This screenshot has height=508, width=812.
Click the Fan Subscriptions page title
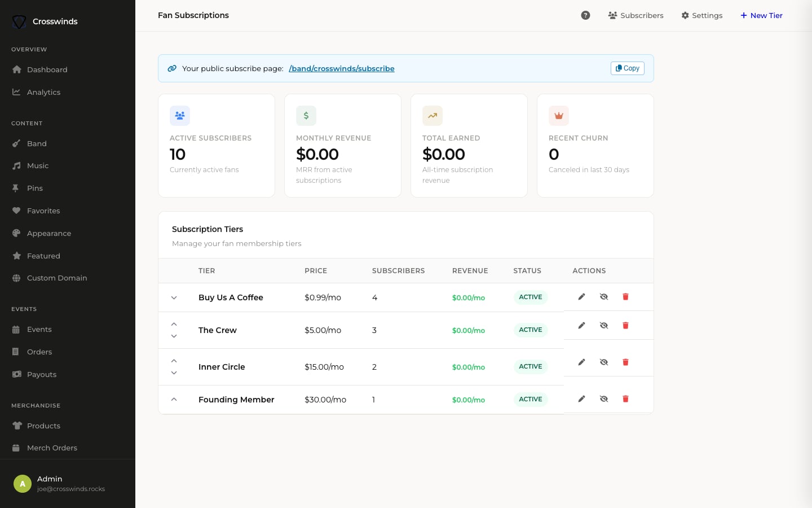pos(193,15)
